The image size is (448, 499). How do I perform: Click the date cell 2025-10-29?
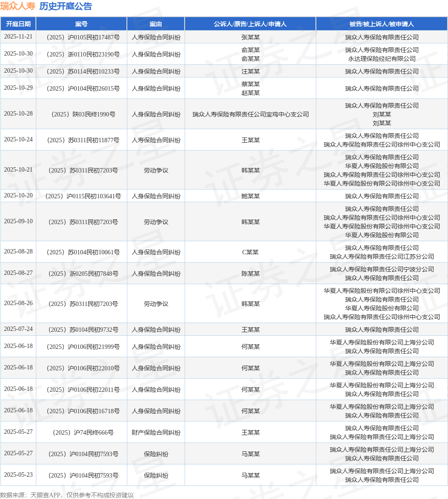pyautogui.click(x=18, y=88)
